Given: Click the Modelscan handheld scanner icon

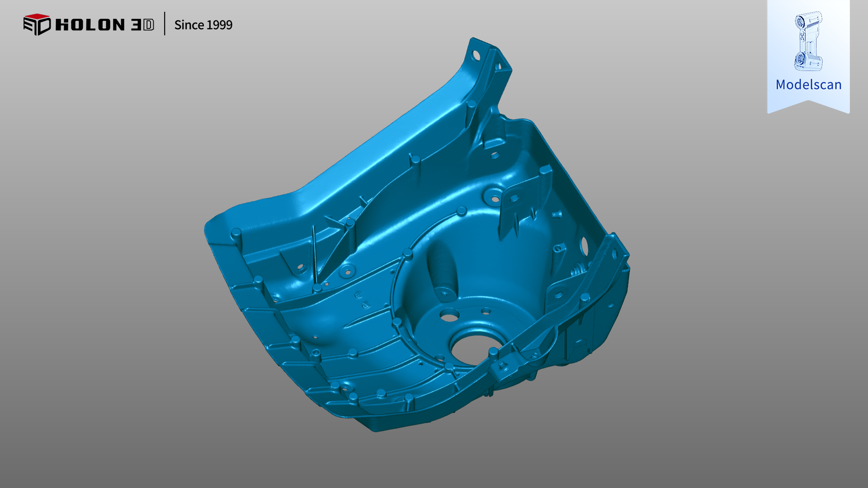Looking at the screenshot, I should tap(808, 42).
